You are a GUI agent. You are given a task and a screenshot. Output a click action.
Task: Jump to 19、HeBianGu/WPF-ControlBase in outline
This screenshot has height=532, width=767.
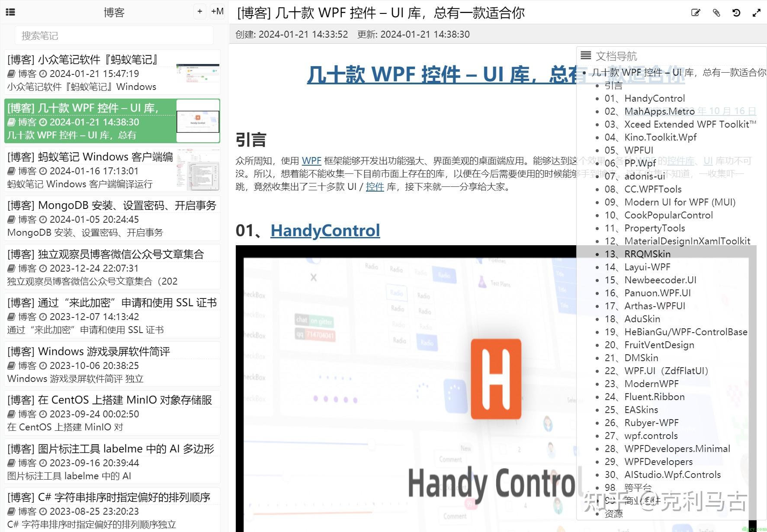click(676, 332)
